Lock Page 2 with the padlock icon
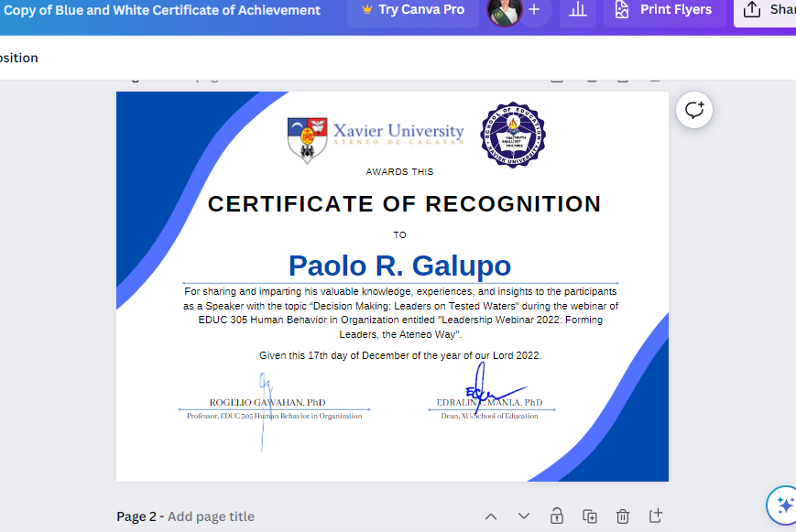This screenshot has height=532, width=796. [557, 516]
